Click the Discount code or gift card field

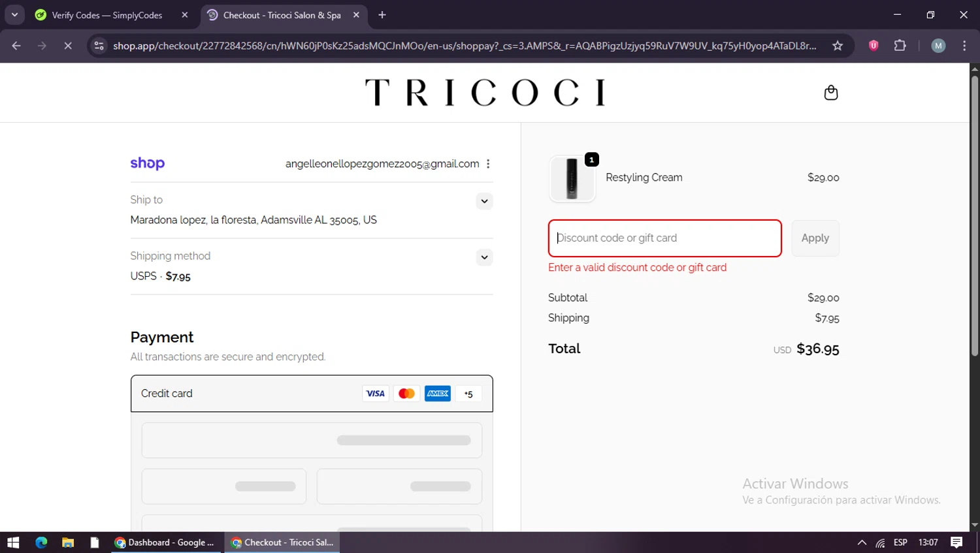click(664, 238)
